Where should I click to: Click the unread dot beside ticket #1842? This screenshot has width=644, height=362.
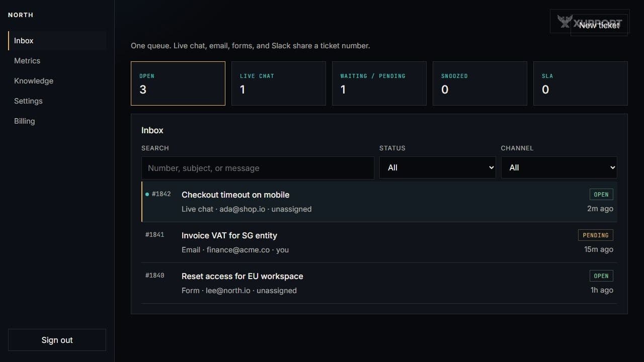147,194
